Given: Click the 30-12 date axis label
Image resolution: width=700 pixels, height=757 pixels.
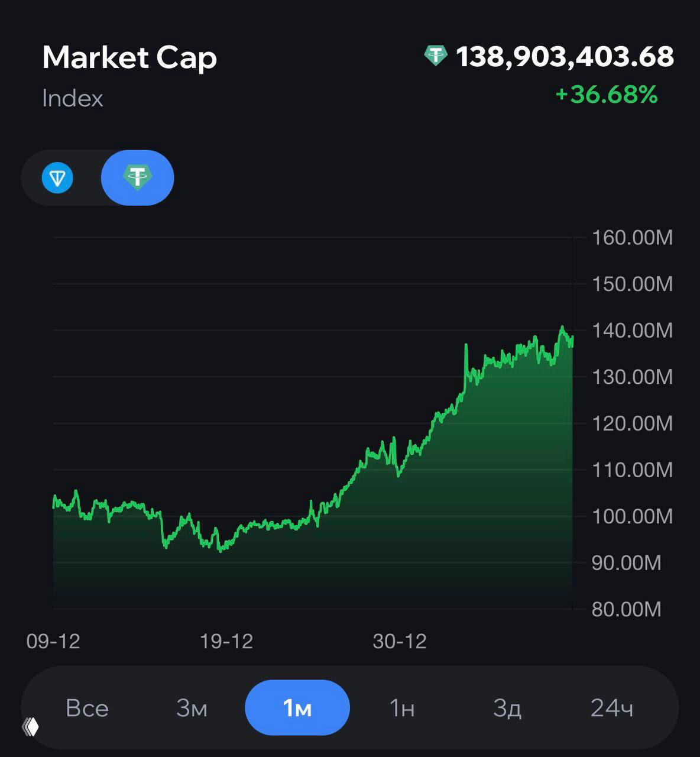Looking at the screenshot, I should click(400, 641).
